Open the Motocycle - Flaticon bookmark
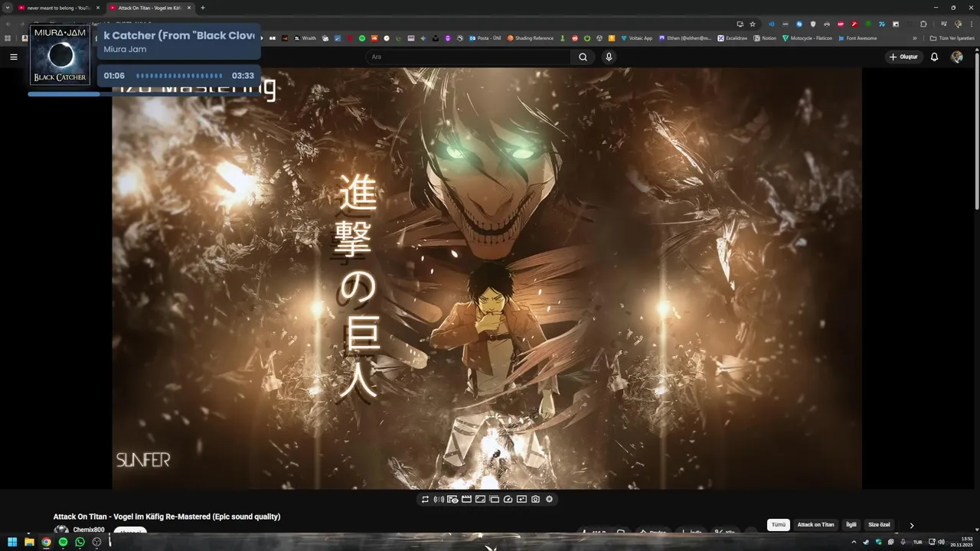980x551 pixels. pyautogui.click(x=807, y=38)
